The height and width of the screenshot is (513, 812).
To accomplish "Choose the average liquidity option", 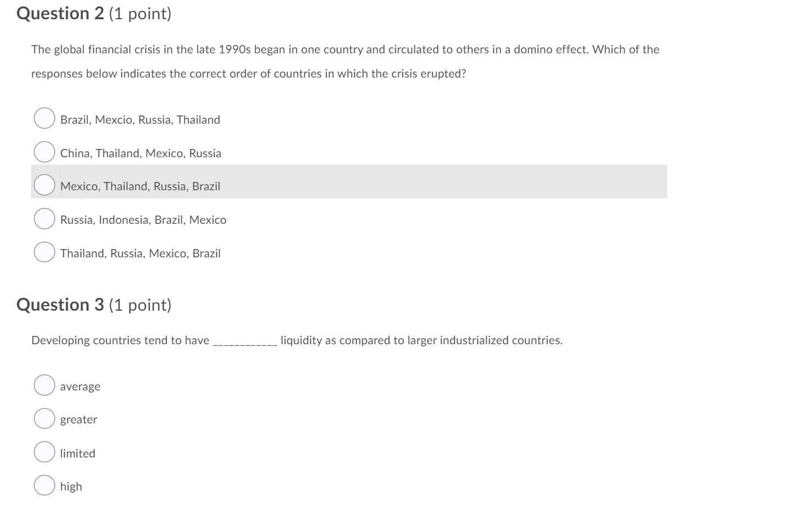I will (x=44, y=385).
